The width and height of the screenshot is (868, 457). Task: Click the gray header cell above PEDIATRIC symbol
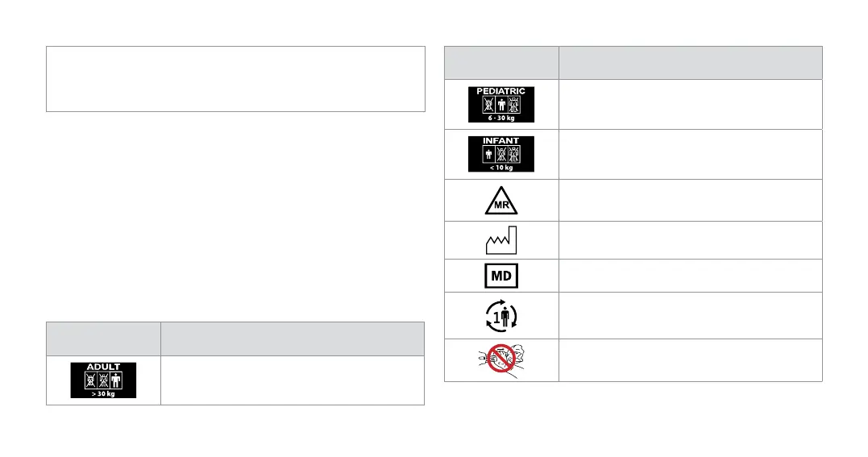point(500,63)
